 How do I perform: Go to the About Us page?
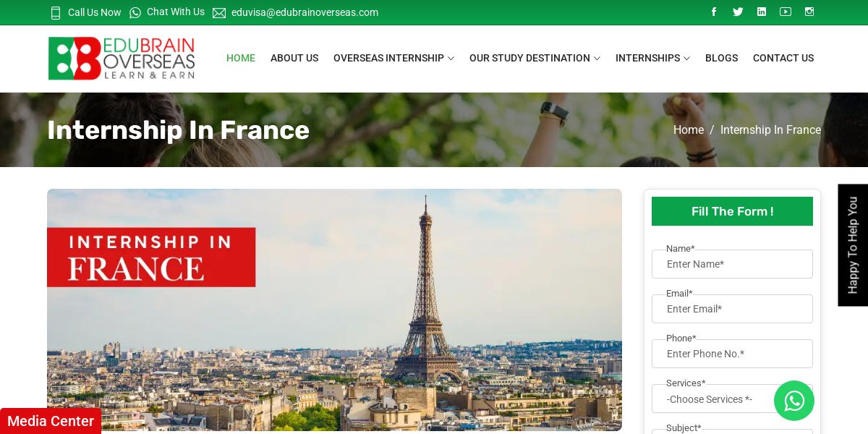pyautogui.click(x=294, y=58)
